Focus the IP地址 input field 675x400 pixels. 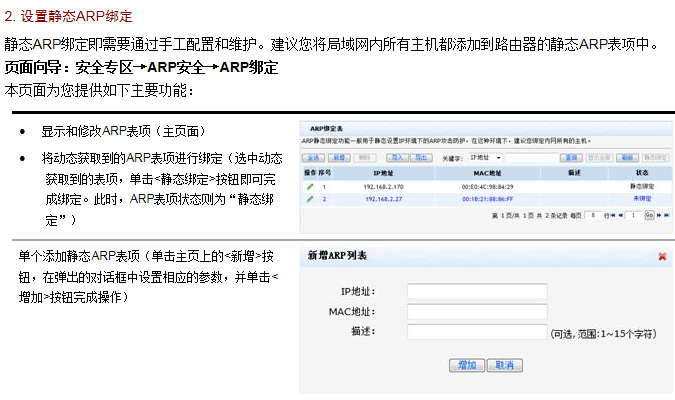tap(477, 291)
